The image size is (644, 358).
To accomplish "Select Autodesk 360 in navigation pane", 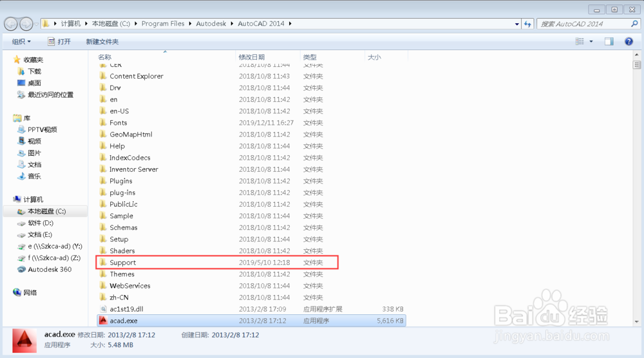I will [50, 269].
